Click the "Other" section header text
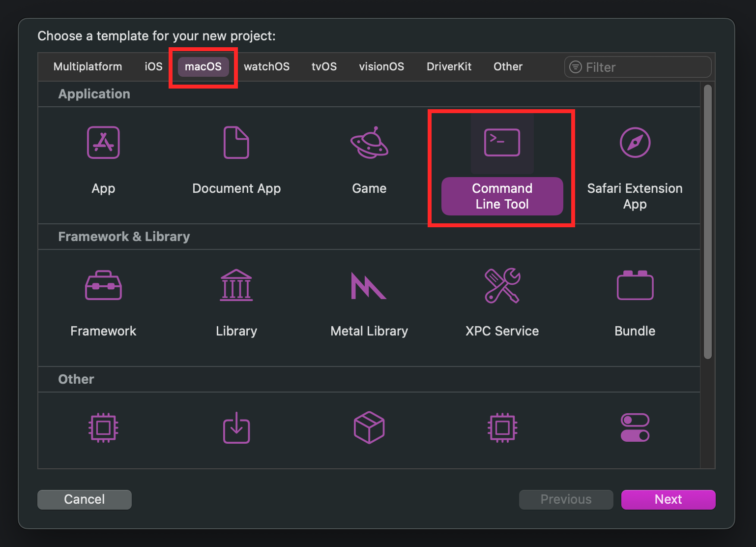 [76, 379]
